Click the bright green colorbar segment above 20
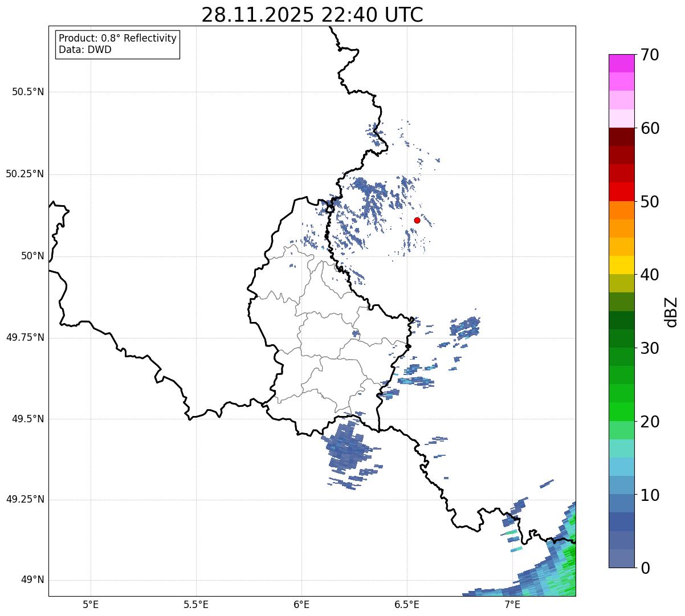Viewport: 685px width, 616px height. (621, 412)
